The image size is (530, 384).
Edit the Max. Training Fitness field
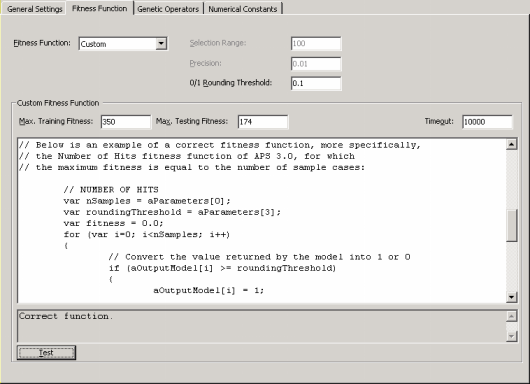[x=126, y=122]
